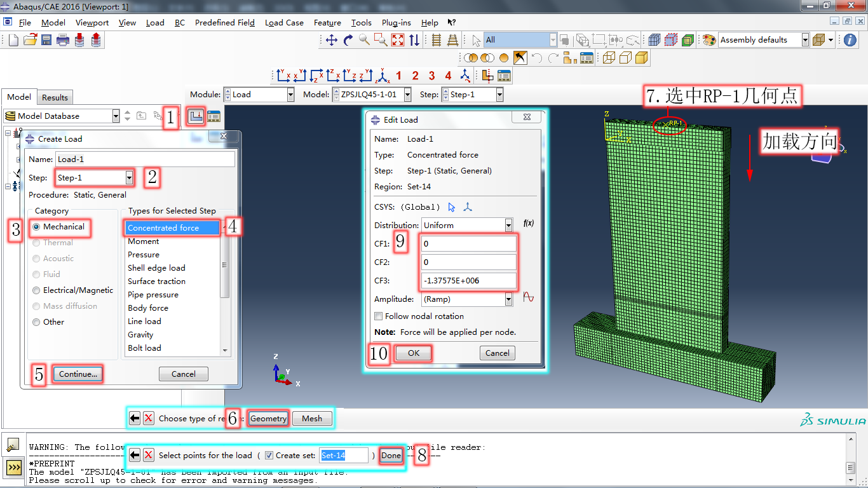Image resolution: width=868 pixels, height=488 pixels.
Task: Click the Color Code palette icon
Action: [x=709, y=40]
